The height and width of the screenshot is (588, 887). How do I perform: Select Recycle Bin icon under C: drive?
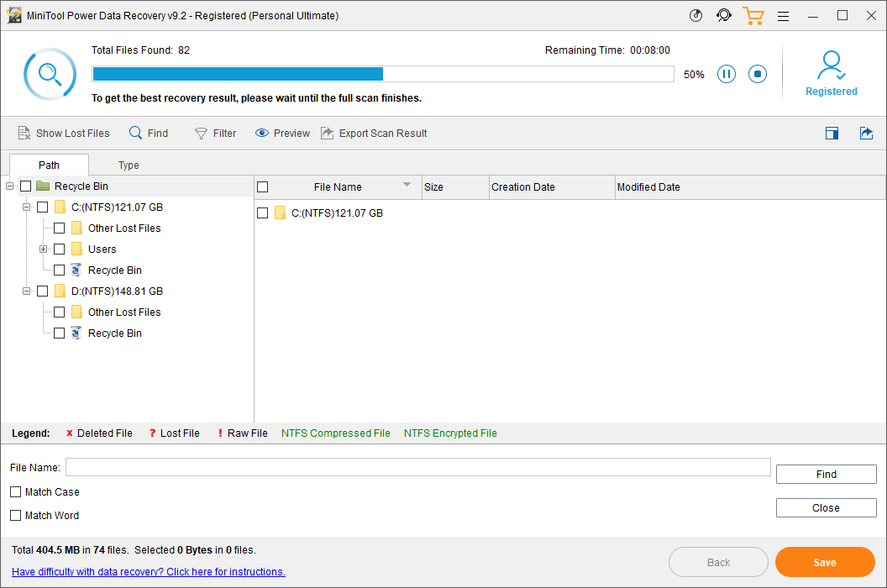click(x=76, y=270)
